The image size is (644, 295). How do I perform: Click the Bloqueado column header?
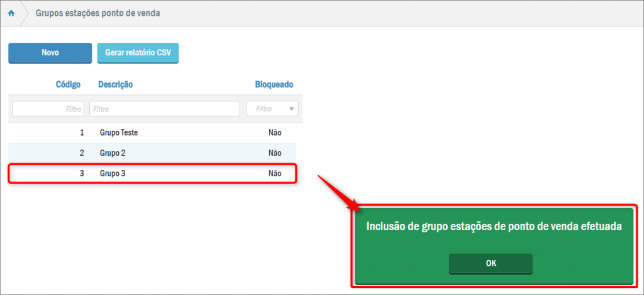pos(274,84)
